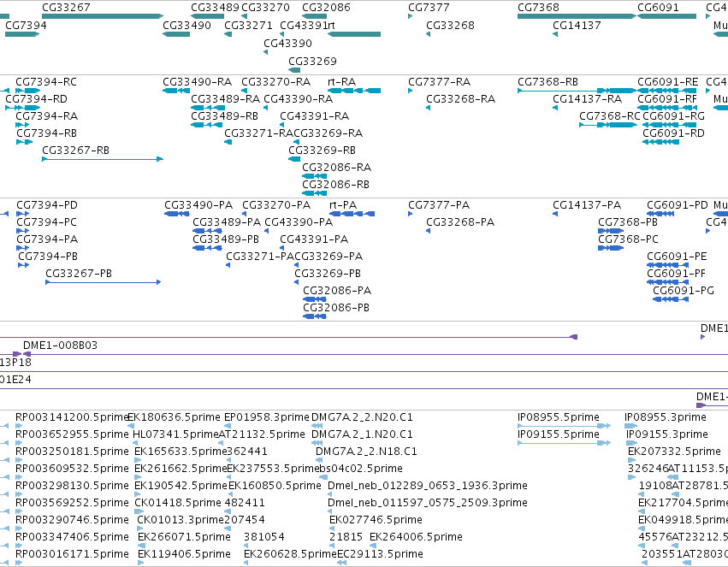Select the CG6091-PG protein

pyautogui.click(x=671, y=299)
